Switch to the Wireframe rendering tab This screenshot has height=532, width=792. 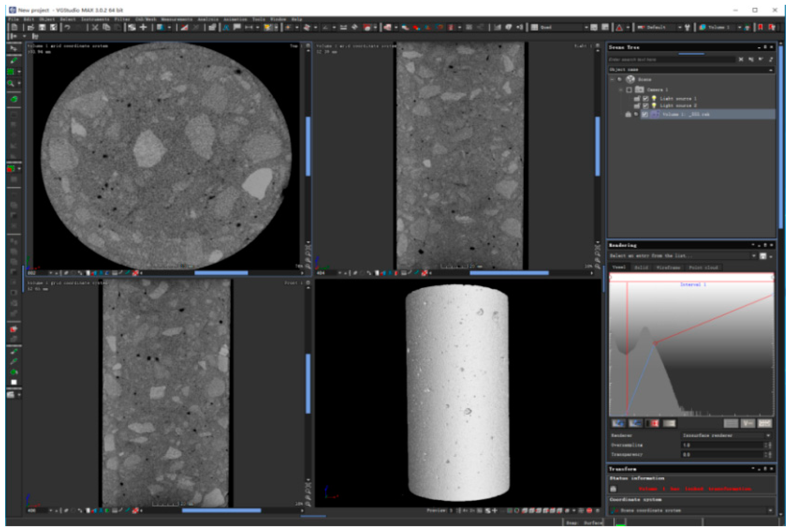pos(668,267)
